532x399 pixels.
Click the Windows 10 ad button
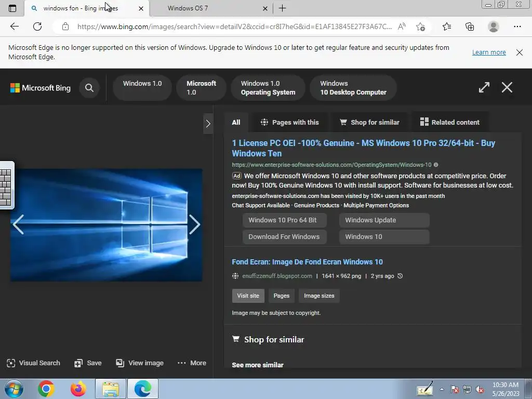384,237
